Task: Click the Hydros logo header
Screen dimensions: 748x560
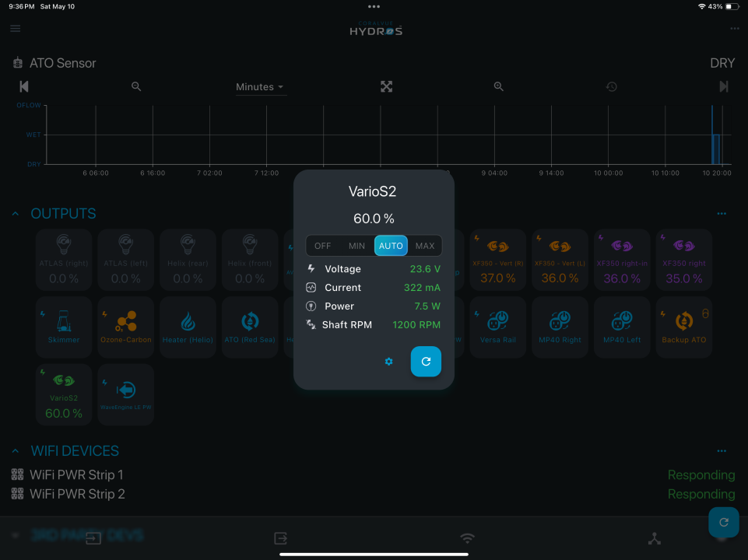Action: coord(376,29)
